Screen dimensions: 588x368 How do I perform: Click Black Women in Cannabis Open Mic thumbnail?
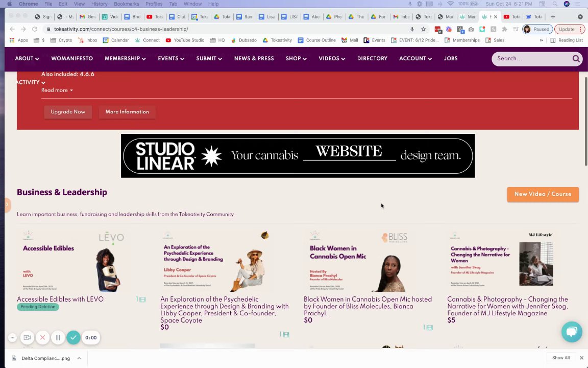point(367,261)
